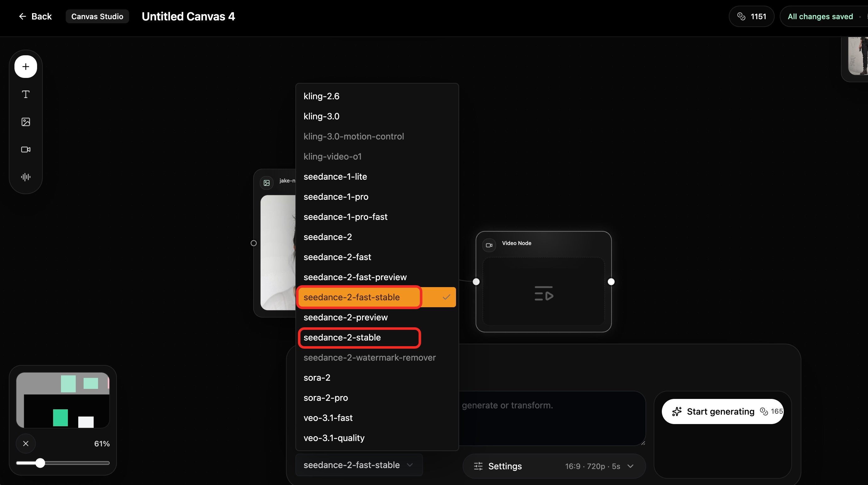The height and width of the screenshot is (485, 868).
Task: Choose sora-2-pro model
Action: point(377,397)
